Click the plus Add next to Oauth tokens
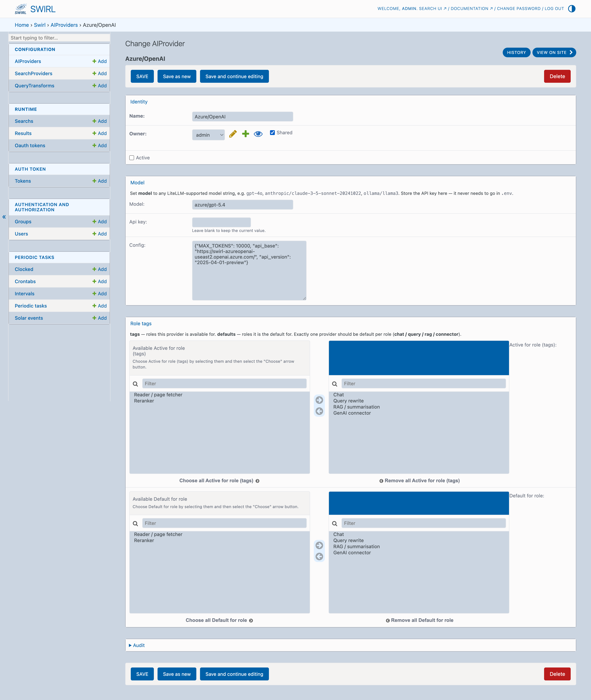591x700 pixels. pos(100,145)
